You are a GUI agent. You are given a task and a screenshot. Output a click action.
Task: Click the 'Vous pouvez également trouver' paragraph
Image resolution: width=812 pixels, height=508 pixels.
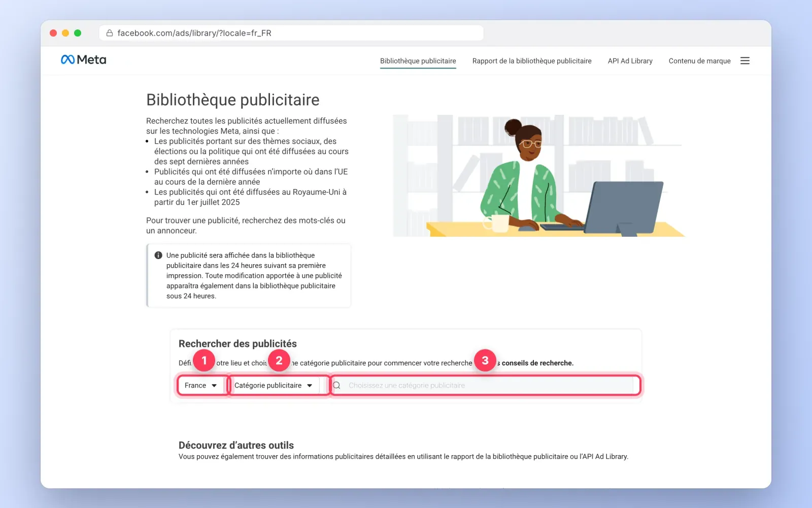403,457
